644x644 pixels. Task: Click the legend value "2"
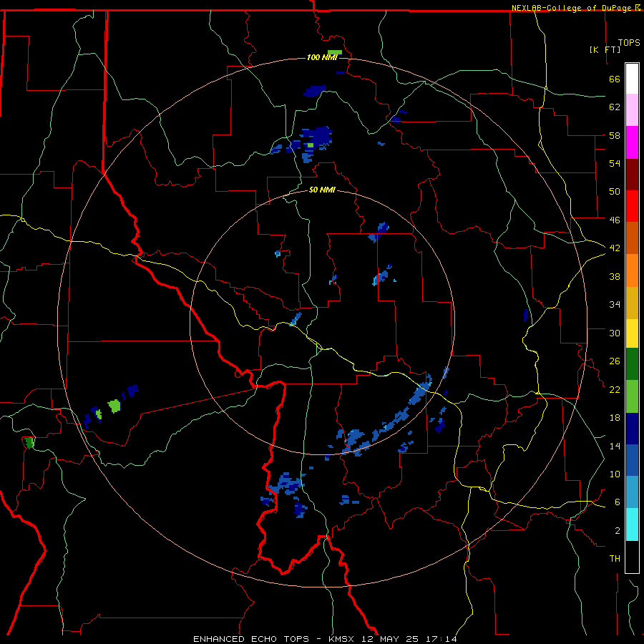[618, 531]
